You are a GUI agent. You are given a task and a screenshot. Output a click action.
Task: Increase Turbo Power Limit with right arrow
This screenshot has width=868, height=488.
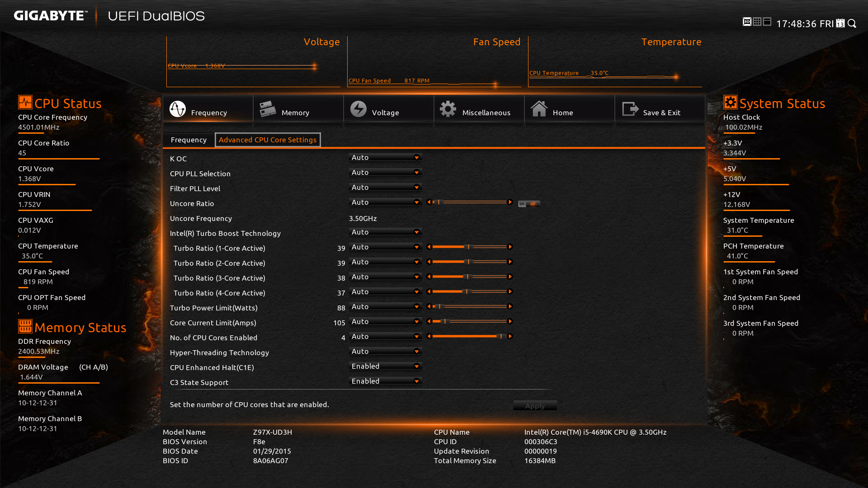pos(510,306)
